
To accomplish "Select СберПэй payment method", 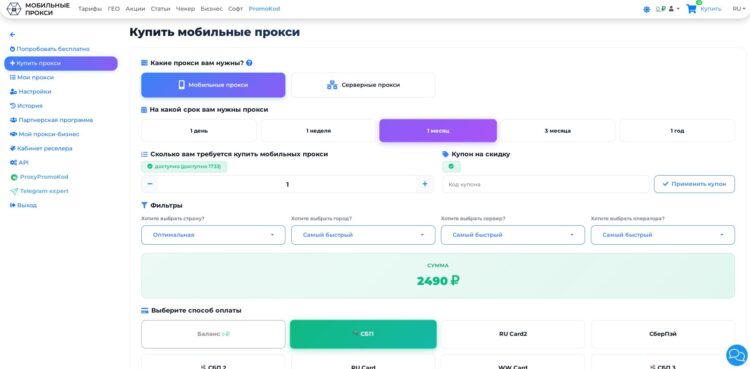I will pyautogui.click(x=663, y=334).
